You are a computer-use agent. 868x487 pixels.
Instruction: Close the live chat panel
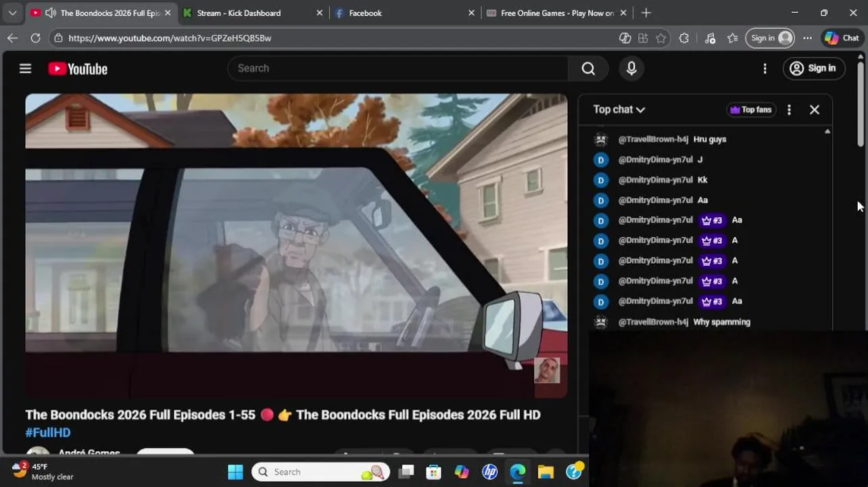[x=815, y=110]
